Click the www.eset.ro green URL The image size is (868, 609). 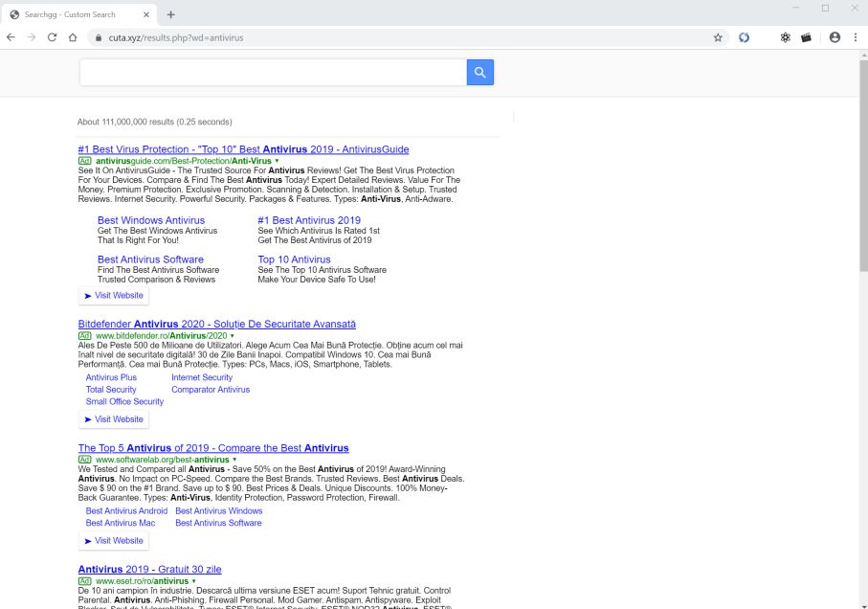tap(142, 581)
